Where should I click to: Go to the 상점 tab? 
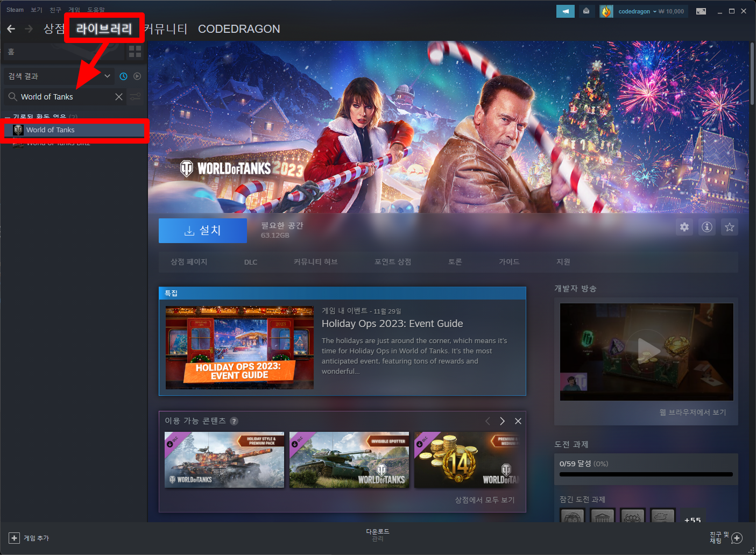click(54, 29)
